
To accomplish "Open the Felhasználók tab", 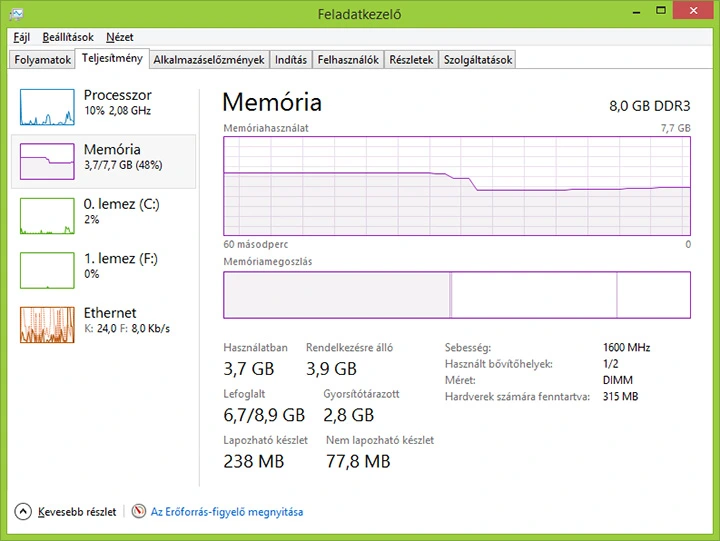I will pos(348,60).
